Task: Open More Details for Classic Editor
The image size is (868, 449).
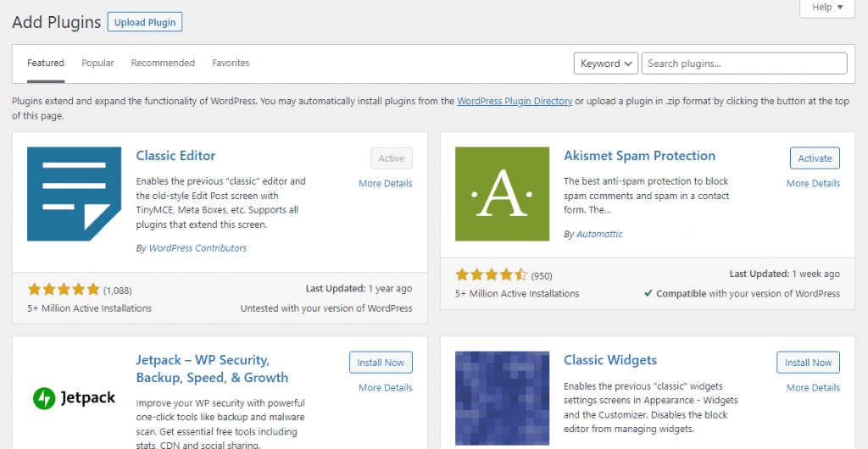Action: [x=386, y=184]
